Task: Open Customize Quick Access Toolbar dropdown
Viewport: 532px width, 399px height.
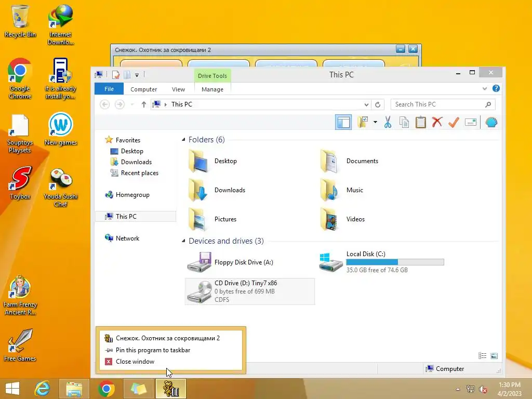Action: click(137, 75)
